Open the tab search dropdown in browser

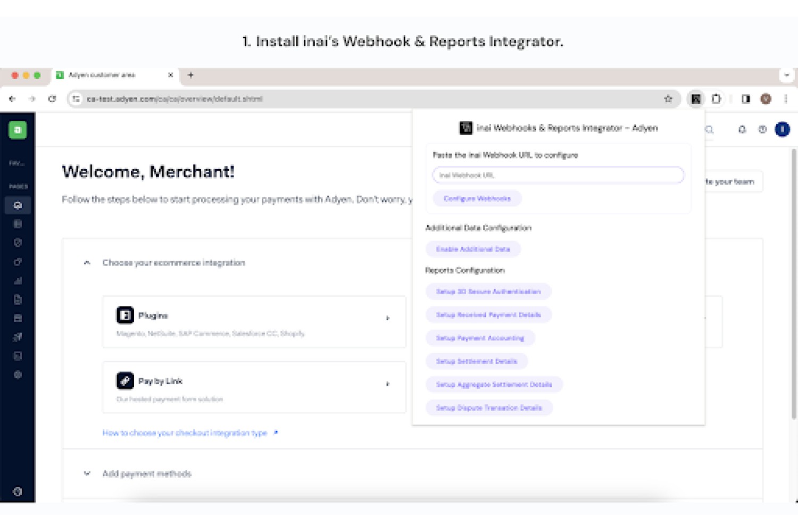click(x=787, y=75)
